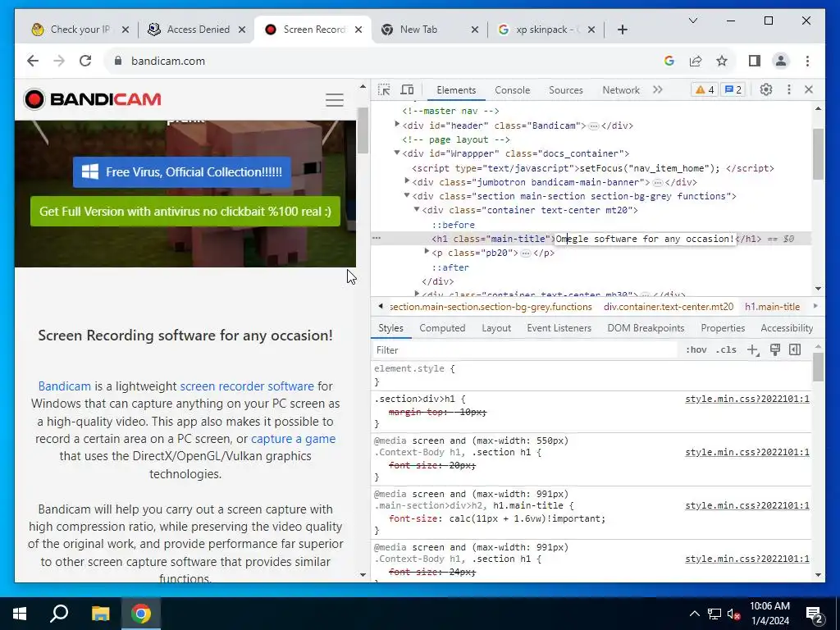Viewport: 840px width, 630px height.
Task: Follow the capture a game link
Action: pos(294,439)
